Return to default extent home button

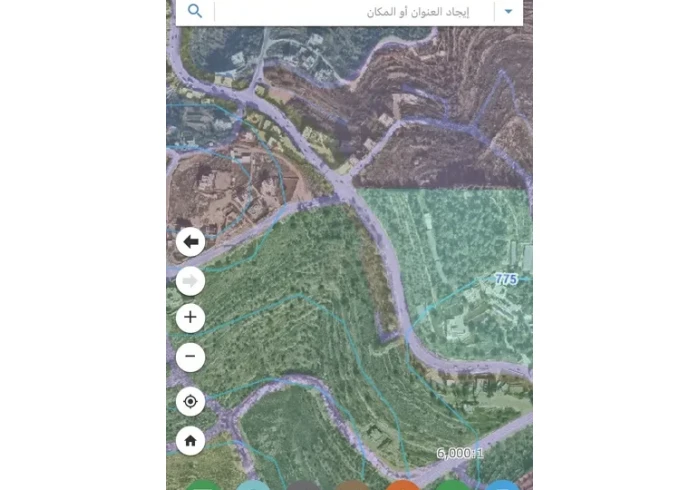tap(191, 441)
